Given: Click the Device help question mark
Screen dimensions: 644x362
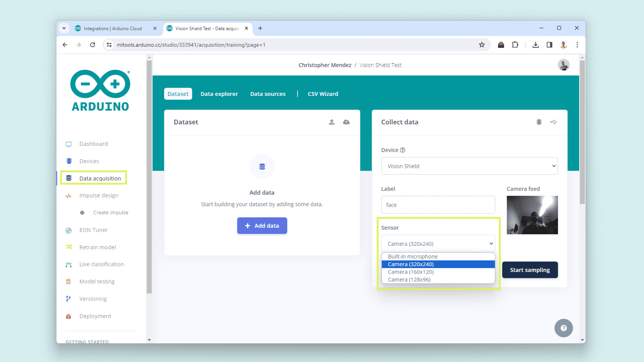Looking at the screenshot, I should [402, 150].
